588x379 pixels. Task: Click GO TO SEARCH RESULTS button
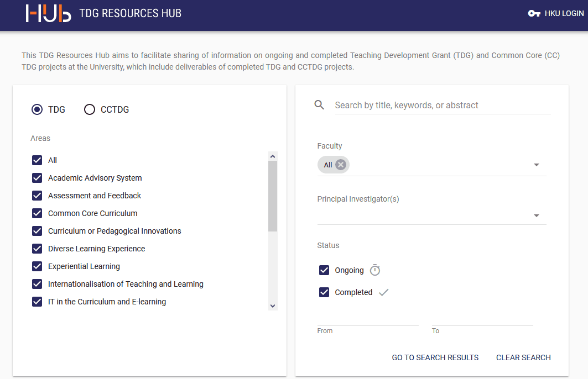click(x=435, y=357)
